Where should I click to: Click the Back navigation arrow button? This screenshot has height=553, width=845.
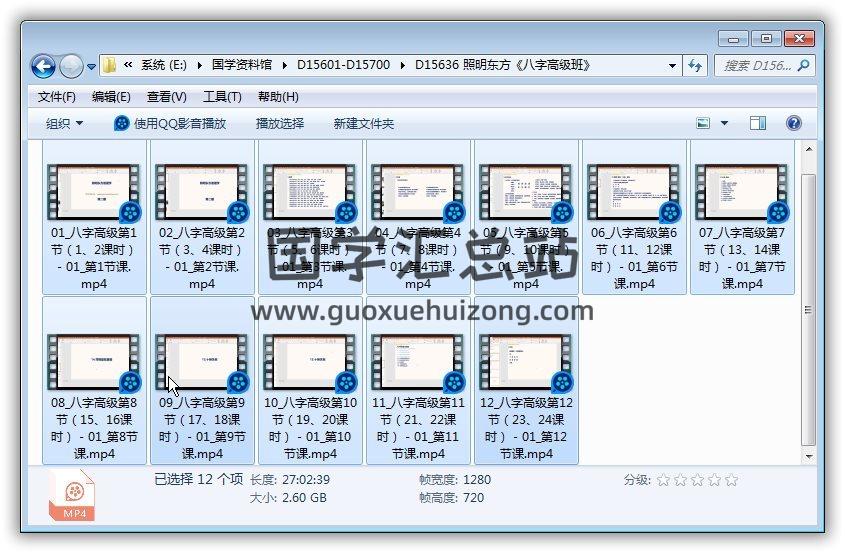click(43, 66)
